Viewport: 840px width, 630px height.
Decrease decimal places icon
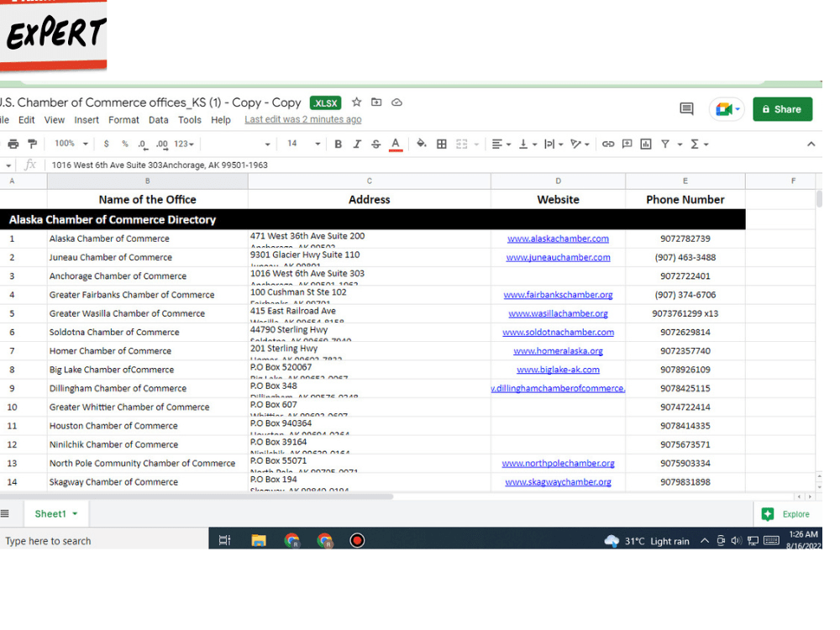(143, 144)
